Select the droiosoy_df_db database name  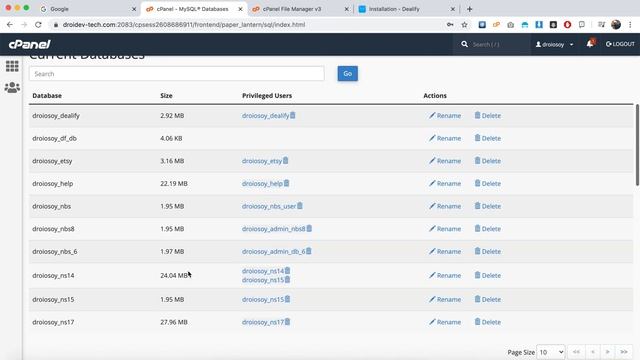(54, 138)
